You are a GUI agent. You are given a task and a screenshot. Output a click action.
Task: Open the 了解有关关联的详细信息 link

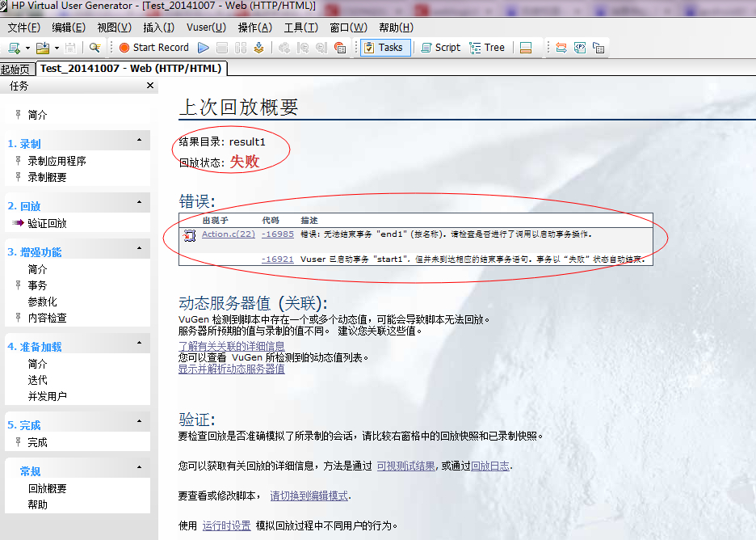pyautogui.click(x=232, y=347)
